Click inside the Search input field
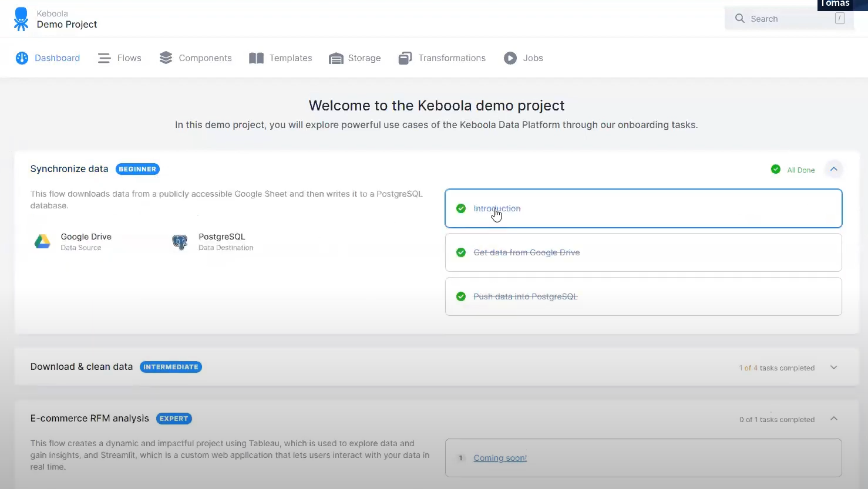The height and width of the screenshot is (489, 868). coord(787,18)
